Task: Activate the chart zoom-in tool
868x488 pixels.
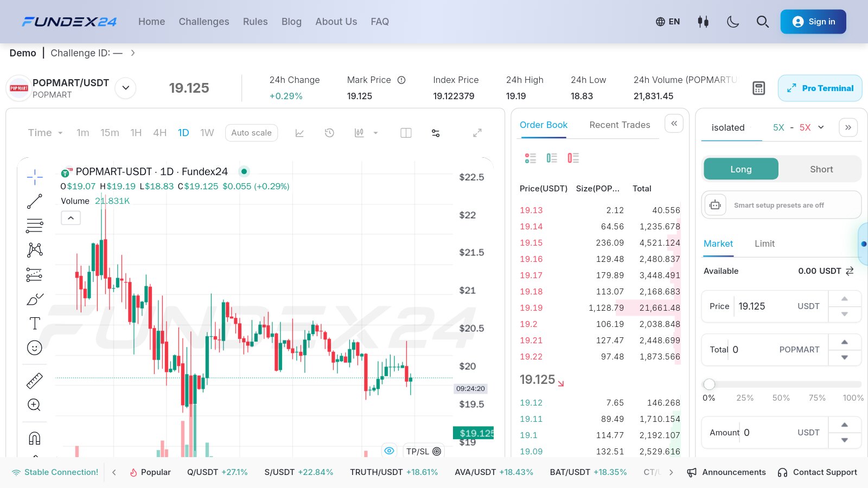Action: [35, 405]
